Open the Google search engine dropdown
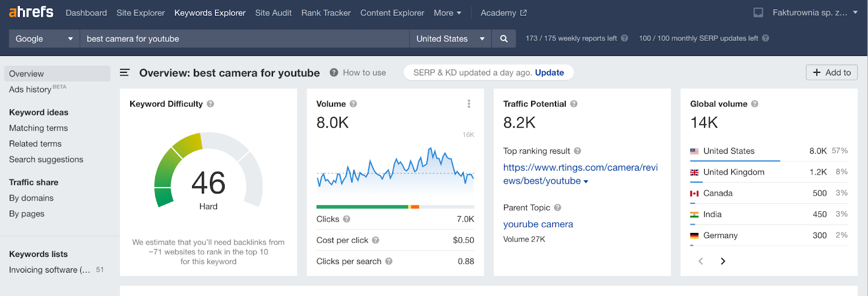 (44, 39)
